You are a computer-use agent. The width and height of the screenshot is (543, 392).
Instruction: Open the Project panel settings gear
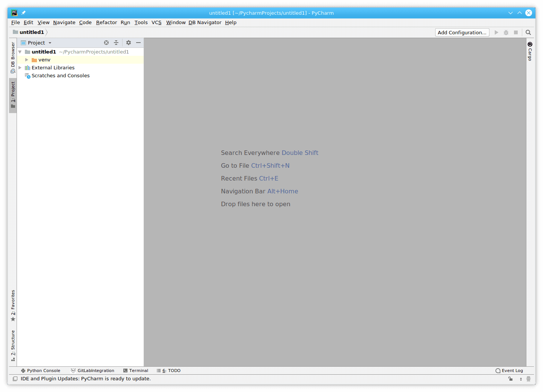(x=129, y=43)
